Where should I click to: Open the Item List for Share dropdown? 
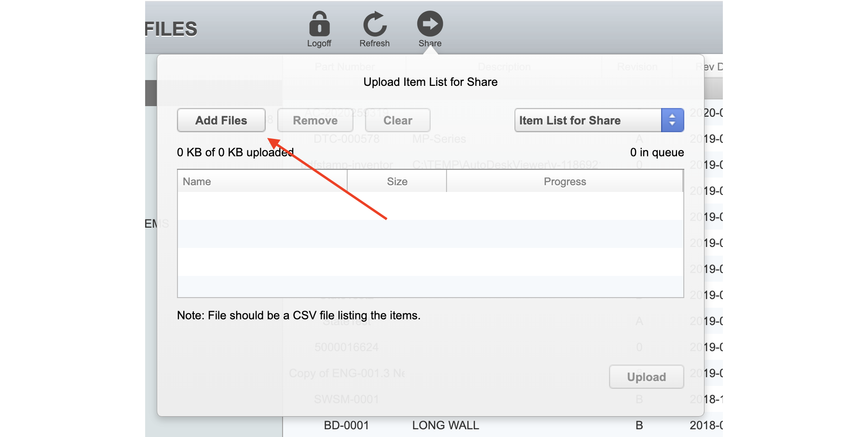[x=599, y=120]
